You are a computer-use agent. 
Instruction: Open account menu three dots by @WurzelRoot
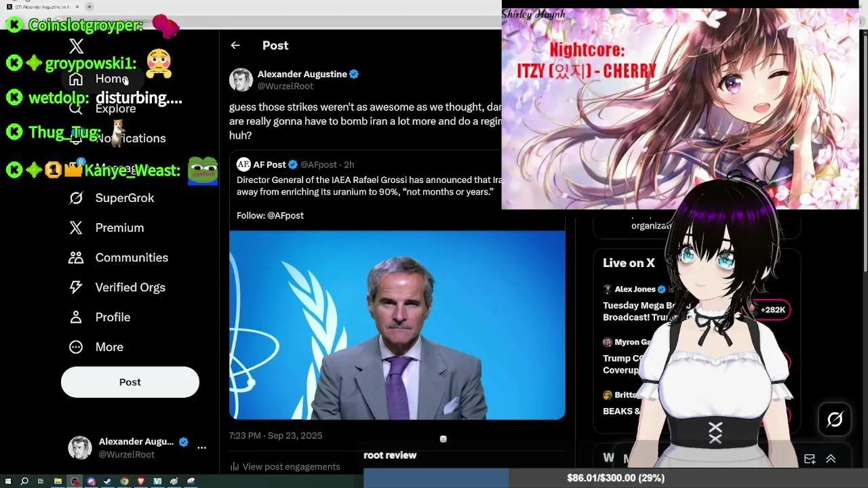pos(201,447)
